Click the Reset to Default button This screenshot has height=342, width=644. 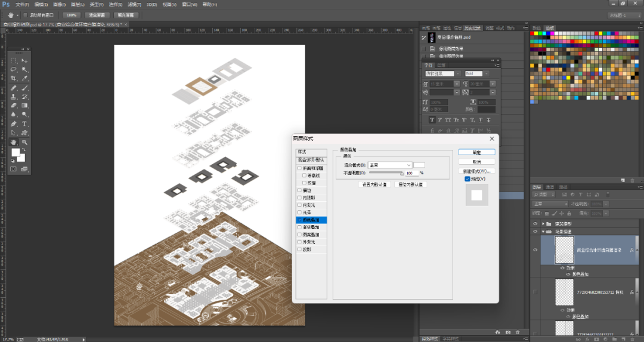pos(410,184)
